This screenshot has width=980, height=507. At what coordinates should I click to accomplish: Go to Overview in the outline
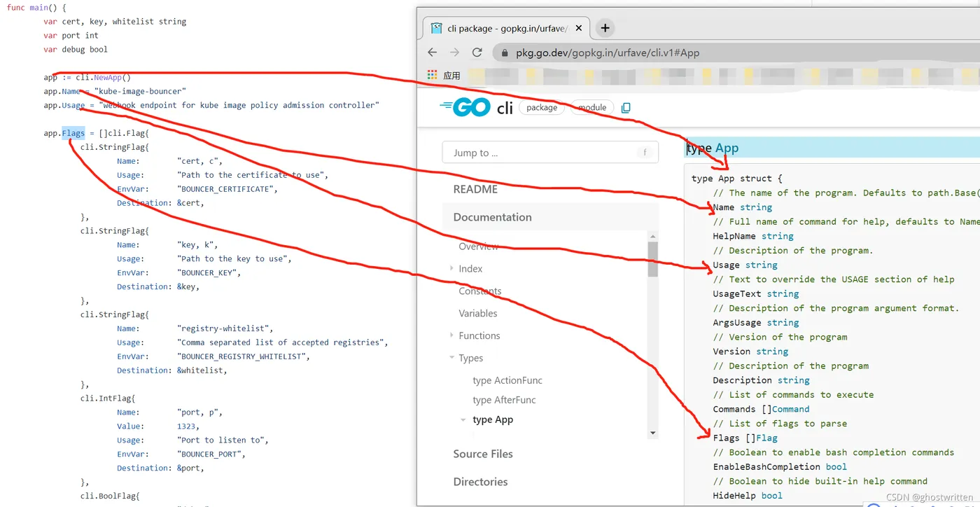[x=479, y=246]
